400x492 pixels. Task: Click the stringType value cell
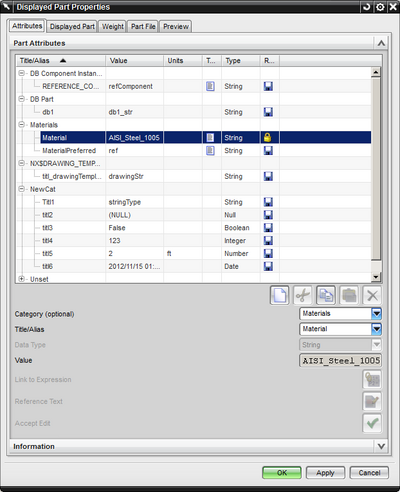tap(135, 202)
